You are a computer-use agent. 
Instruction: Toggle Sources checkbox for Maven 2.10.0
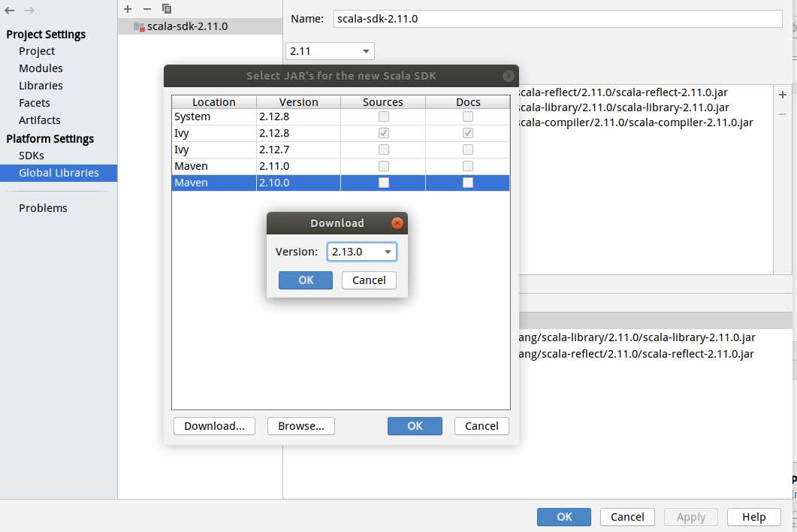tap(384, 183)
